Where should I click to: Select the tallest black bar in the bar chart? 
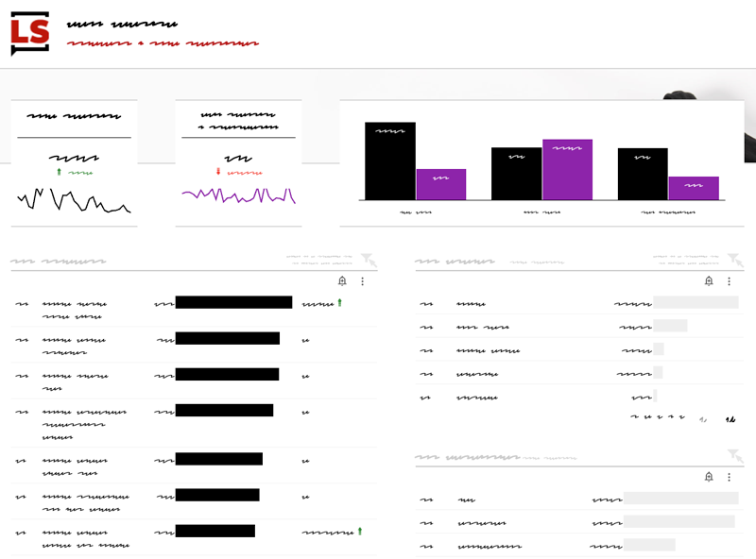(390, 161)
